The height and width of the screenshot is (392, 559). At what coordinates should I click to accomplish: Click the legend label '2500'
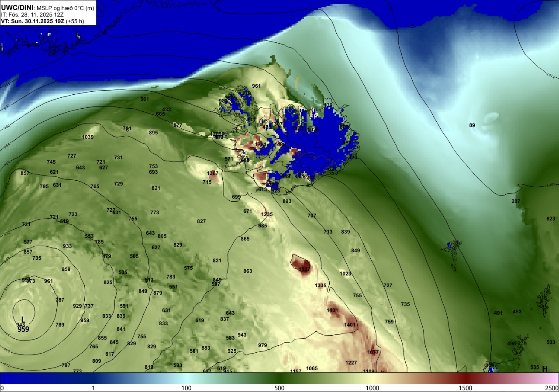[x=552, y=388]
